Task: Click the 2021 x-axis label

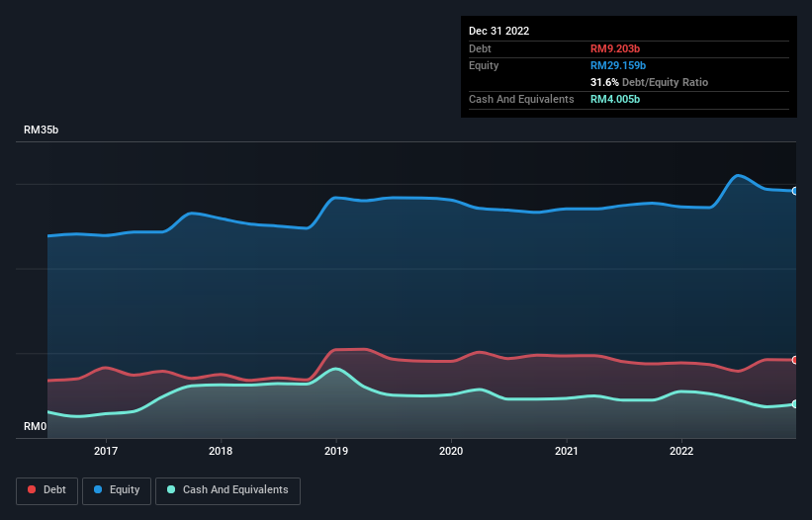Action: coord(567,451)
